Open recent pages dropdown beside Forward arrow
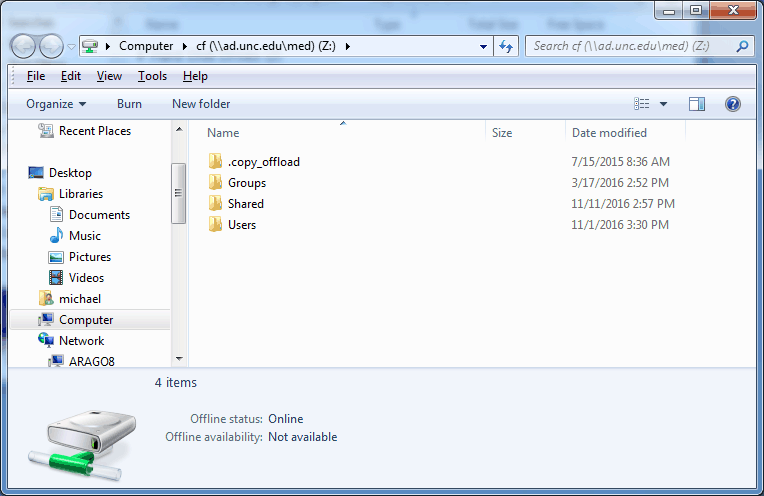The image size is (764, 496). [x=71, y=47]
